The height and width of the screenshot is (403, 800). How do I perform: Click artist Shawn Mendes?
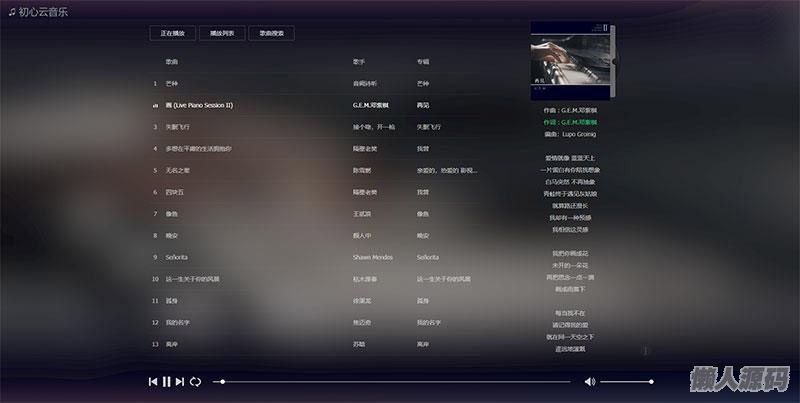click(x=373, y=258)
